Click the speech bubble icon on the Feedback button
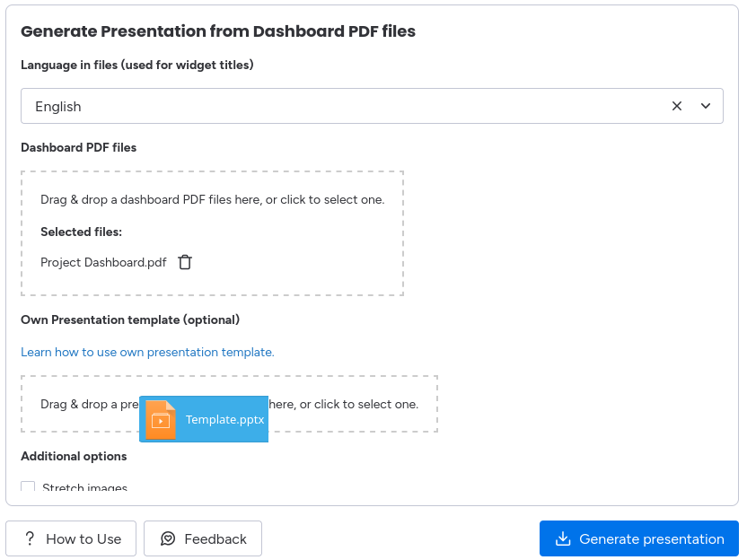 tap(168, 538)
